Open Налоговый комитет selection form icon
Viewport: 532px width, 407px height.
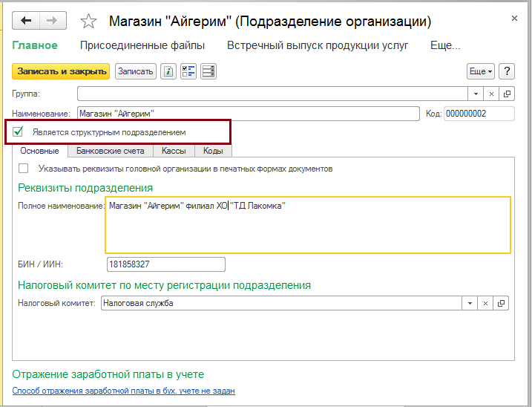click(x=502, y=303)
